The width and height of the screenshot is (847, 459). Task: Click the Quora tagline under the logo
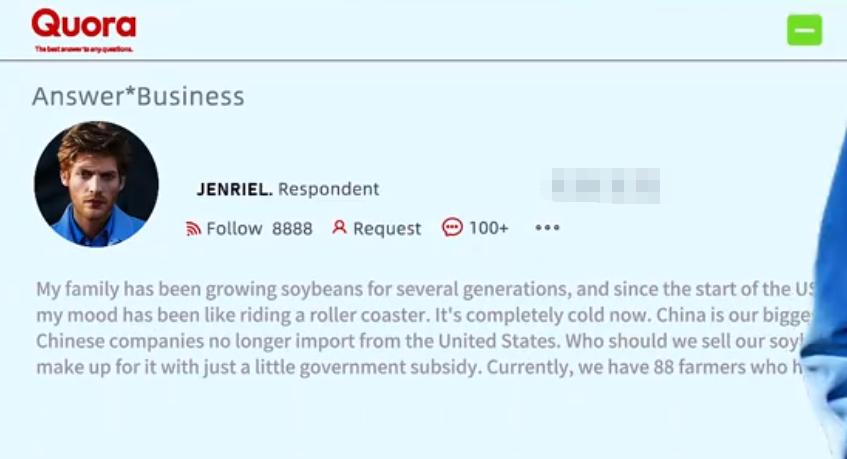point(83,48)
